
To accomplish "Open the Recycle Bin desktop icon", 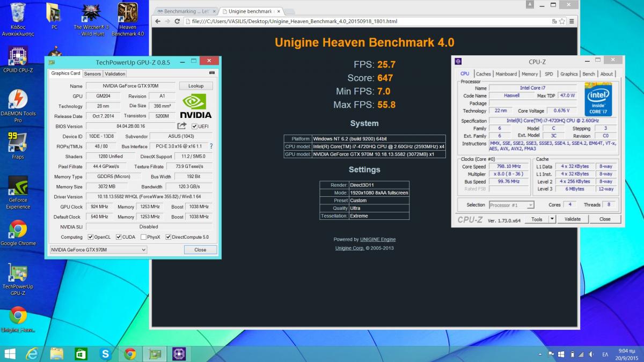I will pos(18,19).
